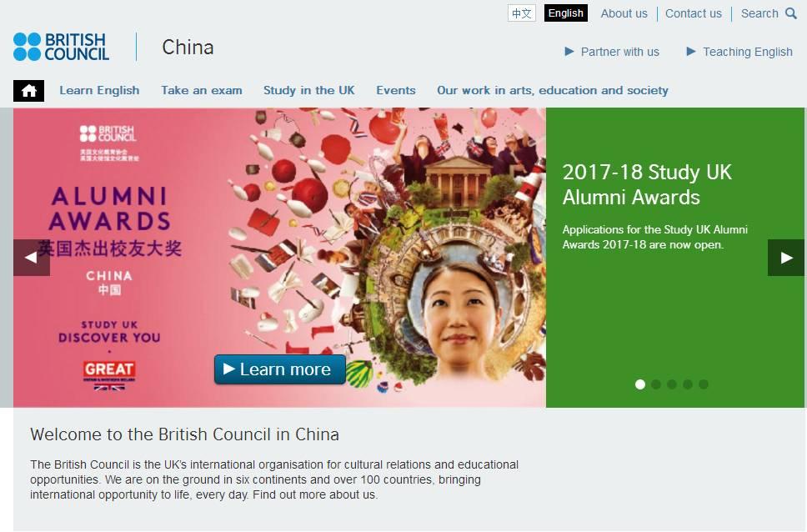This screenshot has height=532, width=807.
Task: Open the Take an exam menu
Action: tap(201, 91)
